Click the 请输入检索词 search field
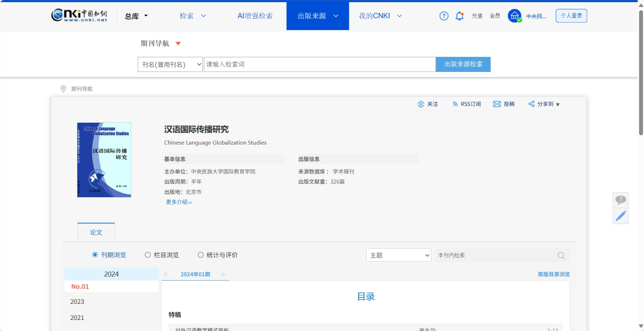This screenshot has height=331, width=644. [x=320, y=64]
